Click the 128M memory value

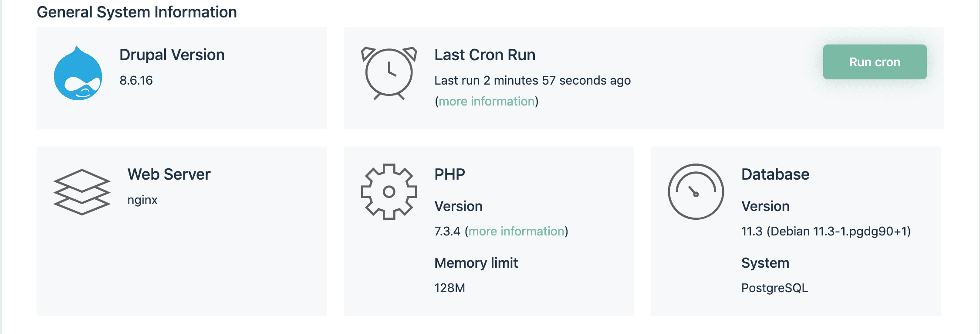coord(449,288)
